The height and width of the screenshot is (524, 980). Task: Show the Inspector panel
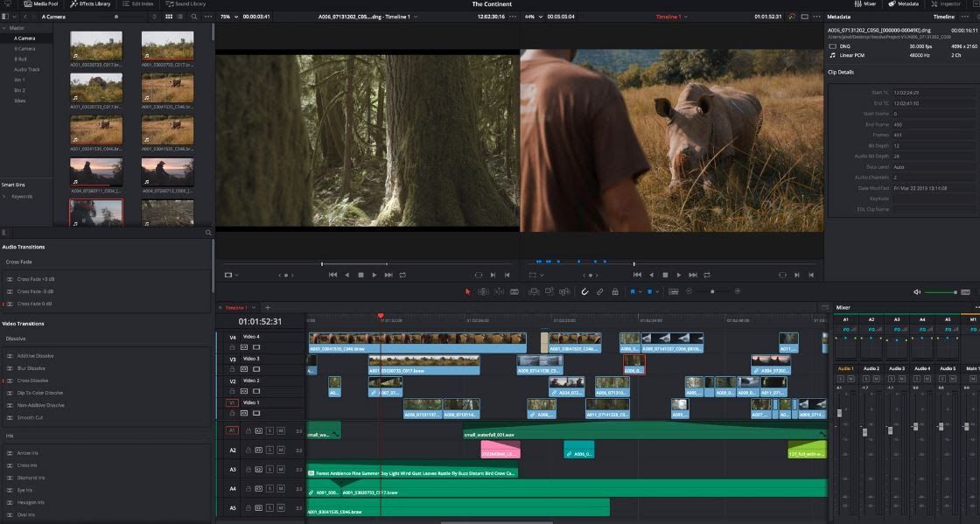[x=947, y=4]
